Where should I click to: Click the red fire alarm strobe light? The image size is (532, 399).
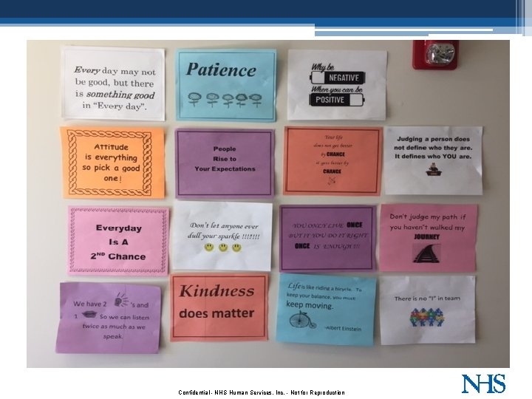pos(436,55)
